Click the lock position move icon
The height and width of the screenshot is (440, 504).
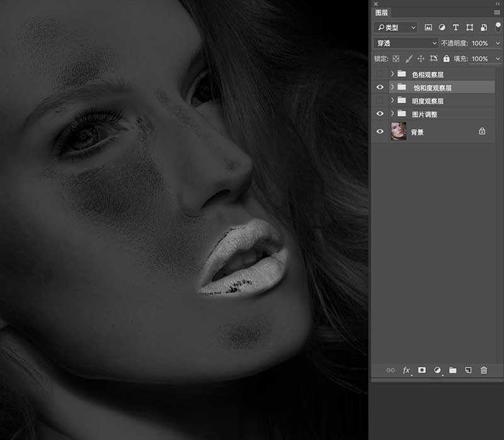[421, 59]
